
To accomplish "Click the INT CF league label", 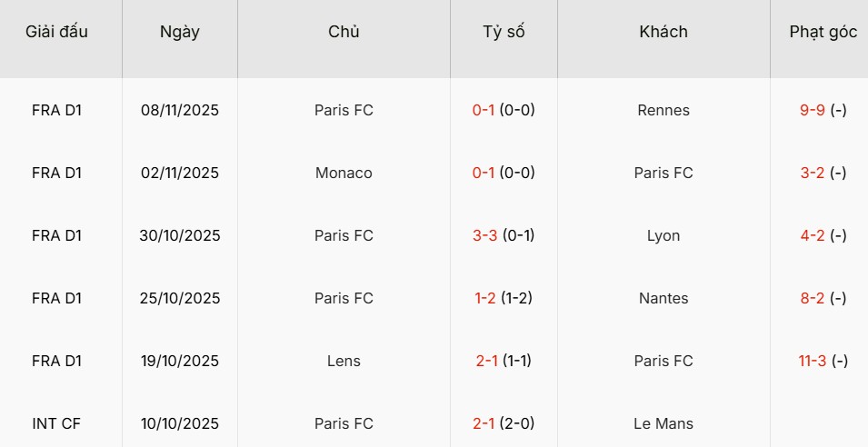I will 57,424.
